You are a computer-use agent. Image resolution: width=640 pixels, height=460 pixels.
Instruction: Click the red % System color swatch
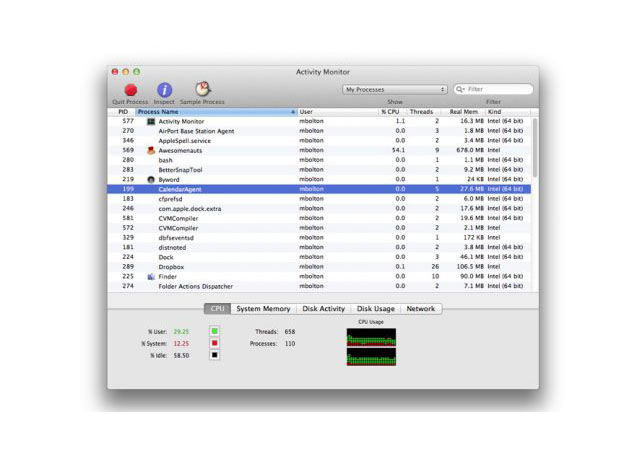click(215, 343)
